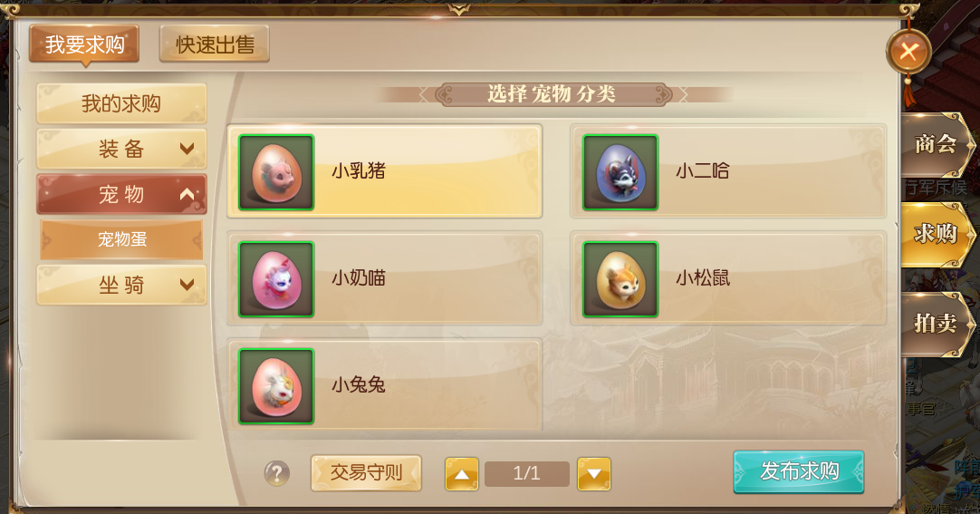Collapse the 宠物 pet category

pos(121,194)
